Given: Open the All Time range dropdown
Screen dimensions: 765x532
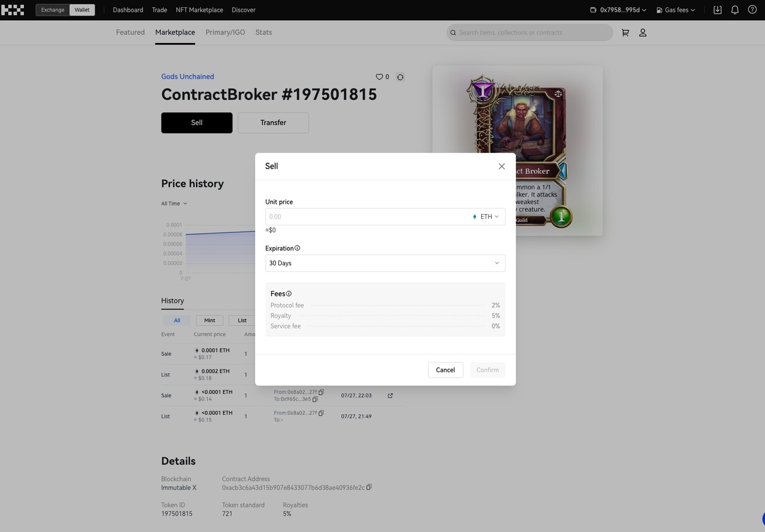Looking at the screenshot, I should tap(174, 203).
